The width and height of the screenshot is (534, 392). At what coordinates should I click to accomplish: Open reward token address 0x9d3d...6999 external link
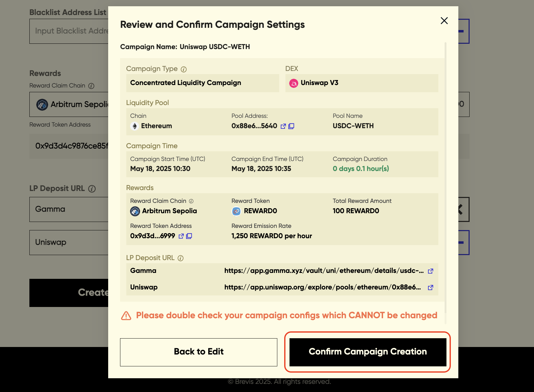click(x=181, y=236)
